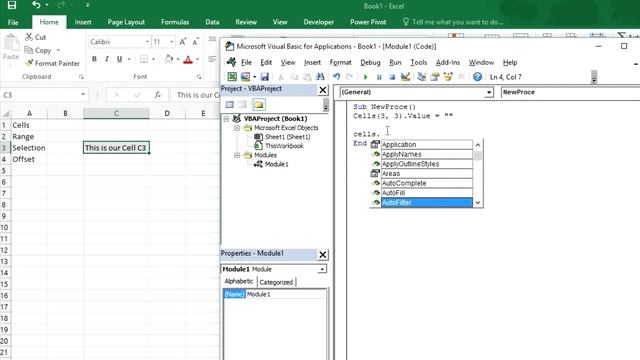This screenshot has height=360, width=640.
Task: Open Excel Developer ribbon tab
Action: click(x=318, y=22)
